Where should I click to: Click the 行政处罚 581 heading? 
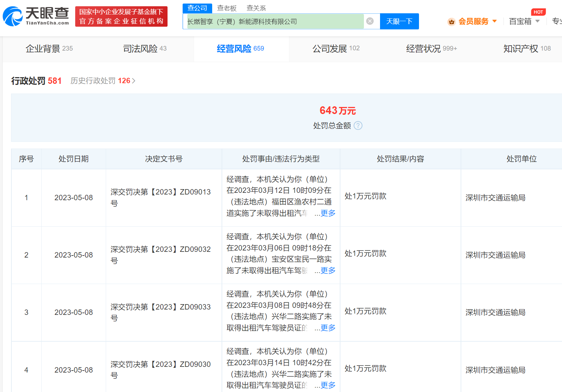tap(36, 81)
